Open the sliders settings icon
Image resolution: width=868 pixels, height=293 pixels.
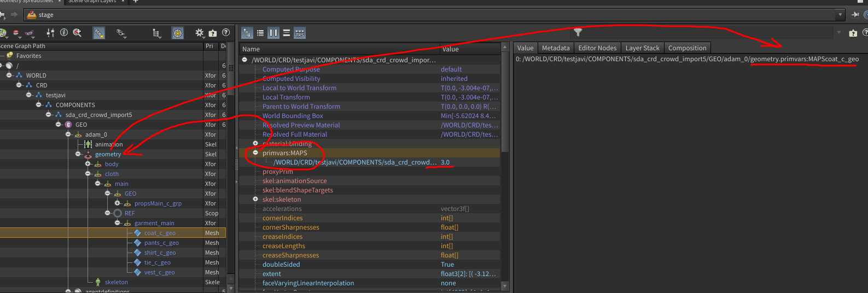tap(50, 33)
